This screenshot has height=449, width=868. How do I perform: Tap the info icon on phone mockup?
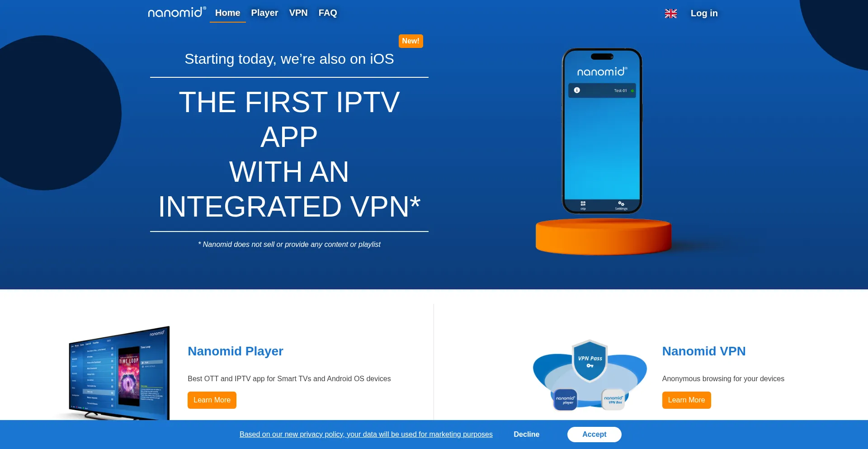577,90
